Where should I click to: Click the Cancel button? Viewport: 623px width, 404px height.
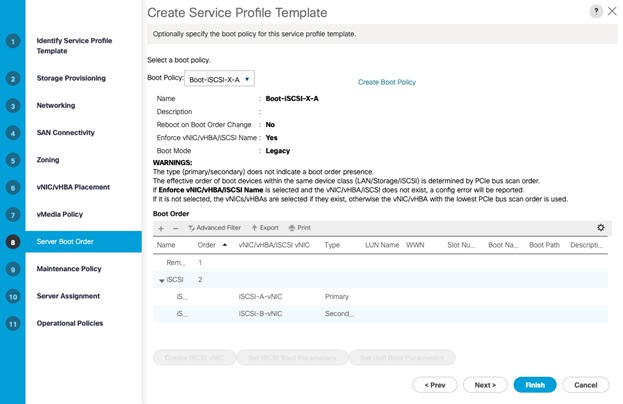pyautogui.click(x=586, y=385)
